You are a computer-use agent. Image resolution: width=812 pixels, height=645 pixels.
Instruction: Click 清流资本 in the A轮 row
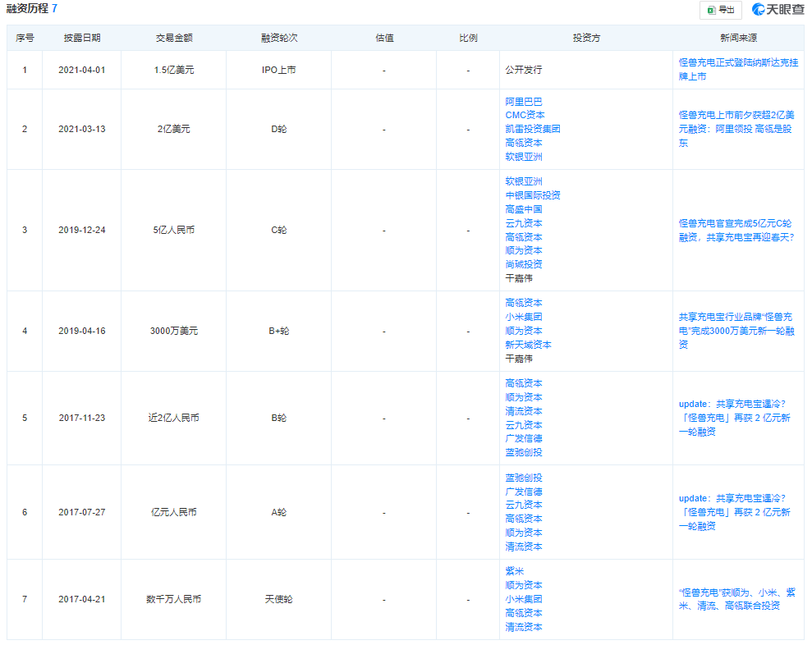(x=524, y=547)
